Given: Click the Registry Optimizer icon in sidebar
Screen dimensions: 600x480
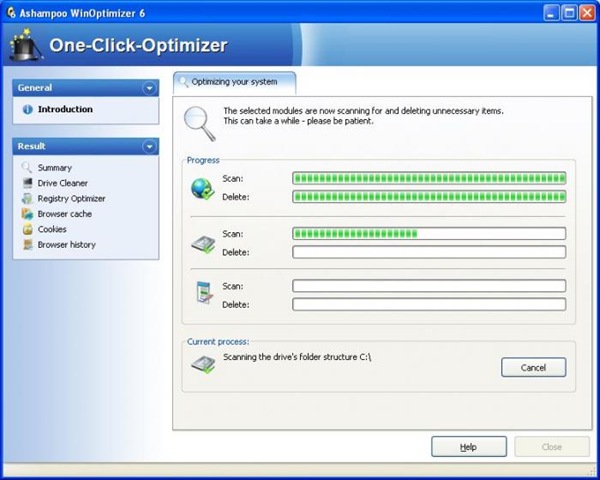Looking at the screenshot, I should pyautogui.click(x=27, y=198).
